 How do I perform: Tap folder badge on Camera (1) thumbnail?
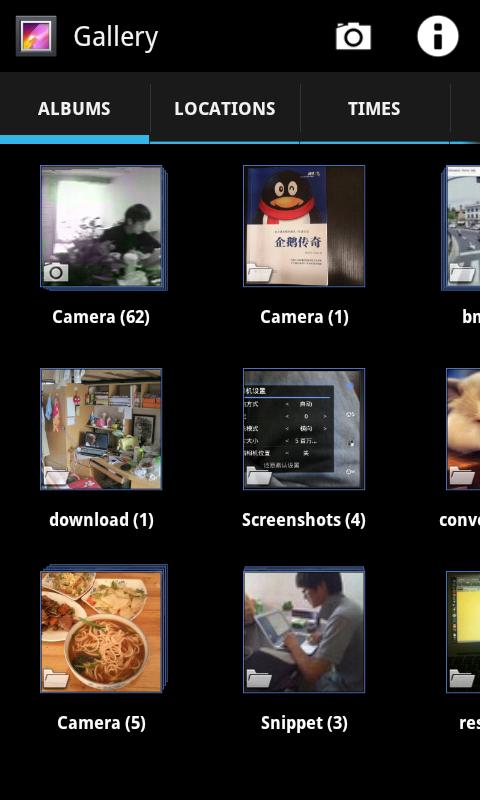(259, 273)
